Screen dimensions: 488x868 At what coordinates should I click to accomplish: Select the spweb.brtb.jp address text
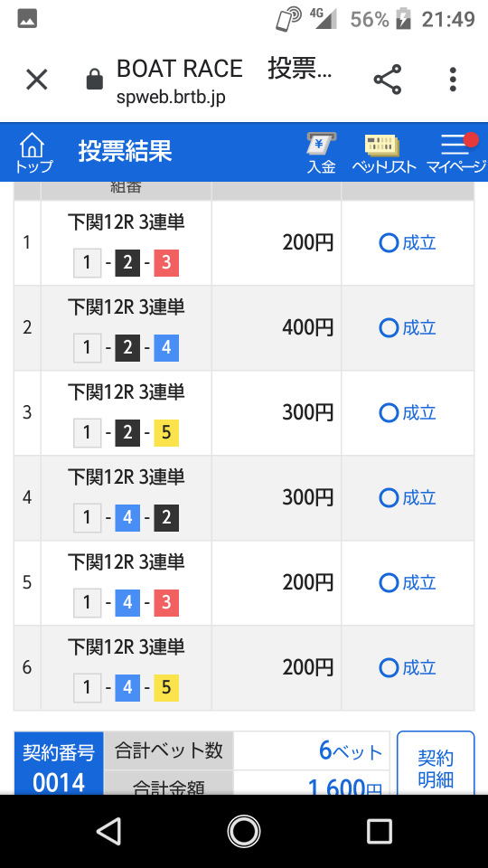tap(171, 98)
